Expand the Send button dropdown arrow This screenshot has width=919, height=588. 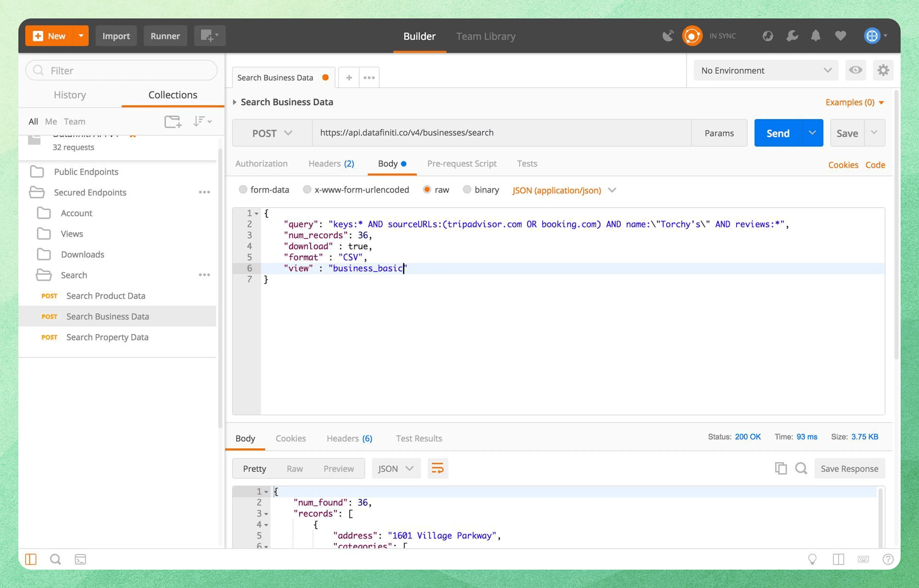[x=812, y=133]
